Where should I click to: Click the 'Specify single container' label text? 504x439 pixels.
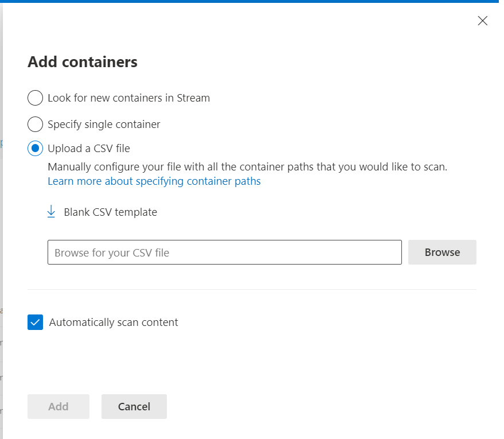tap(104, 124)
